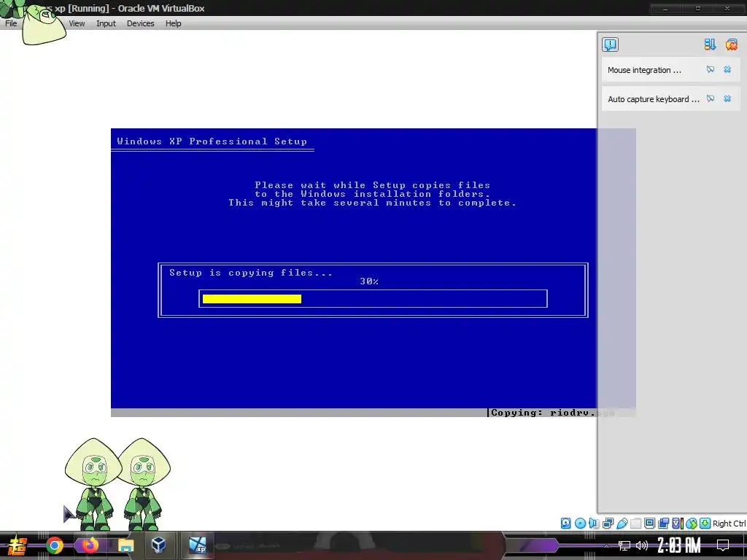Open the Windows Action Center icon
The width and height of the screenshot is (747, 560).
723,545
